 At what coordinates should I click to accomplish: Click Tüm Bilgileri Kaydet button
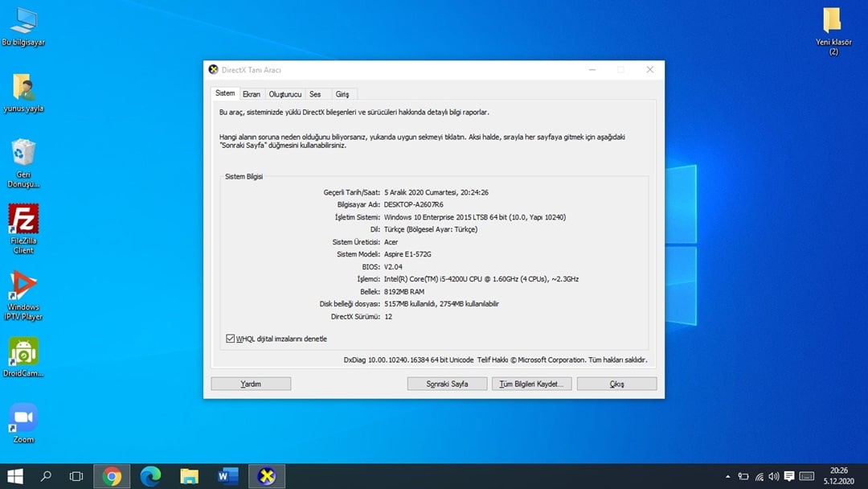(x=531, y=384)
